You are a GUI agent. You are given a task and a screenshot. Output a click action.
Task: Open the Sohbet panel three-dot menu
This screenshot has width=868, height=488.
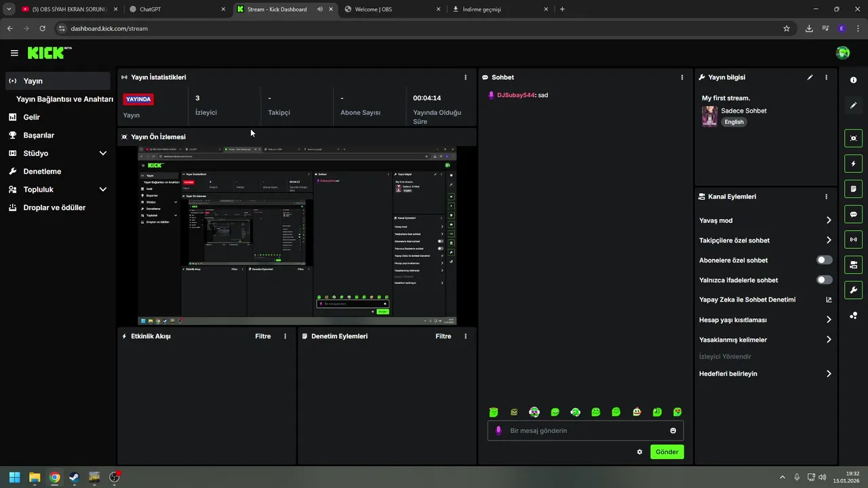tap(682, 77)
